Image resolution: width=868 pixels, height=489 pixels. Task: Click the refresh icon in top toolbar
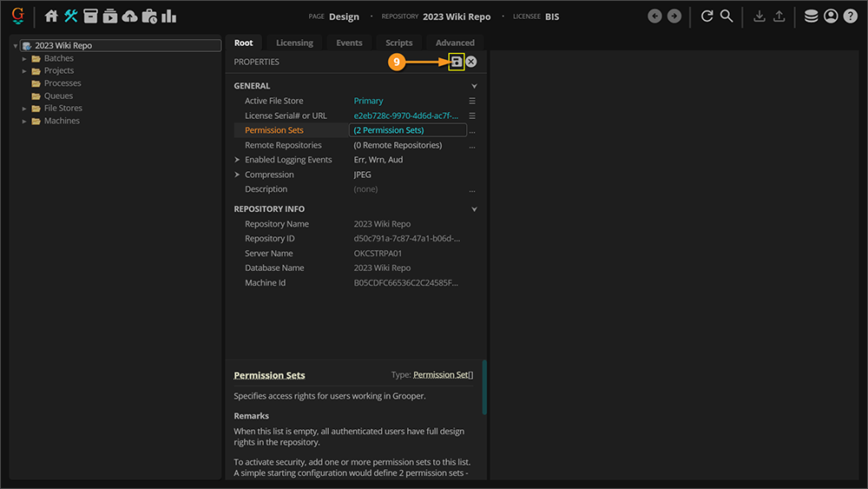point(707,17)
